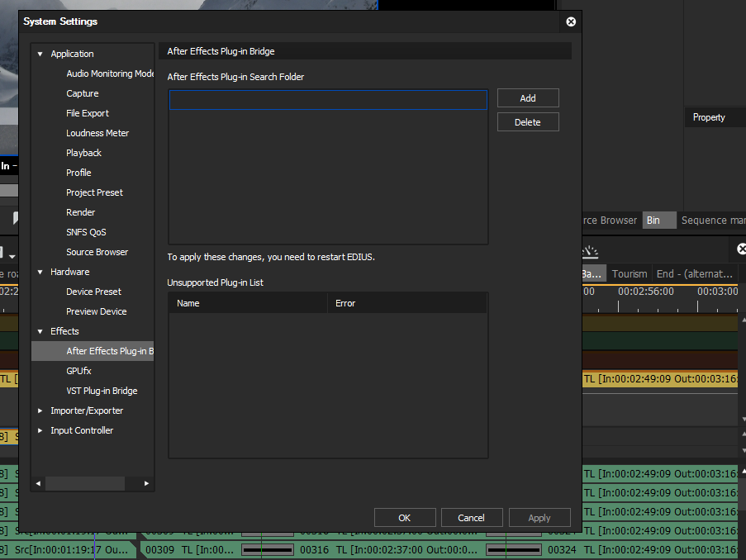This screenshot has height=560, width=746.
Task: Select Input Controller category
Action: pos(82,430)
